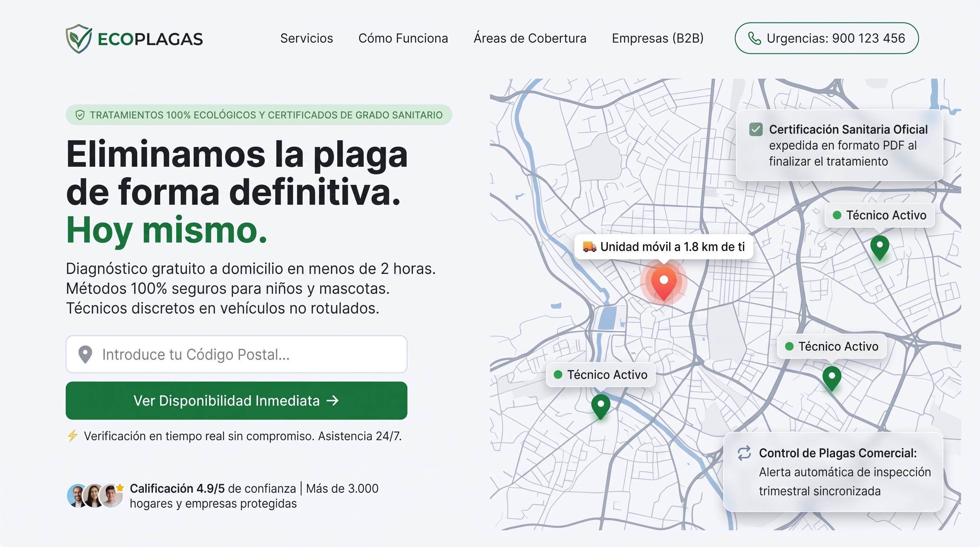Open the Servicios menu item
The height and width of the screenshot is (547, 980).
coord(307,38)
